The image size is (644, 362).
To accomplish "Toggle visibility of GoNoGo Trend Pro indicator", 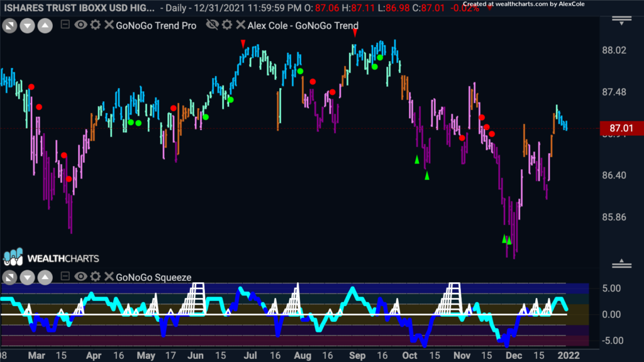I will [x=80, y=25].
